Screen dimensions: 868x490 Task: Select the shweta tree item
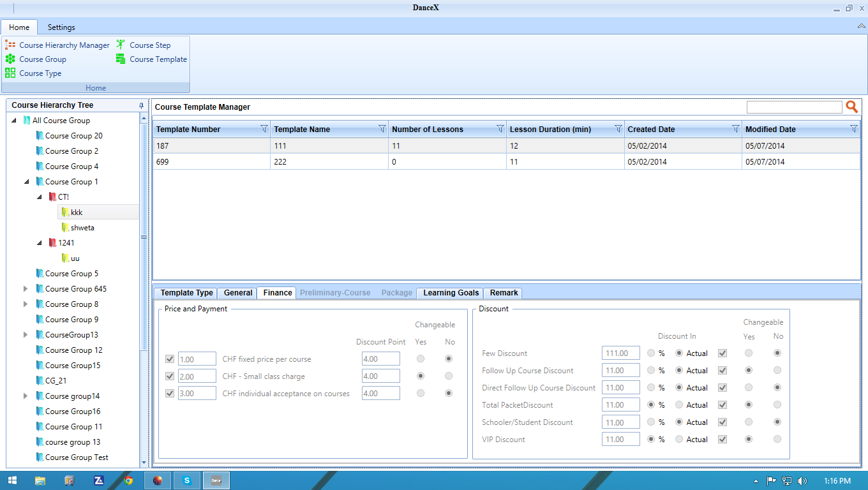[82, 228]
